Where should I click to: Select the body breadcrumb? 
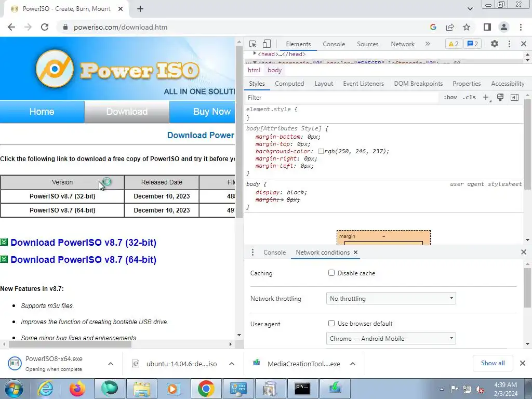click(274, 70)
